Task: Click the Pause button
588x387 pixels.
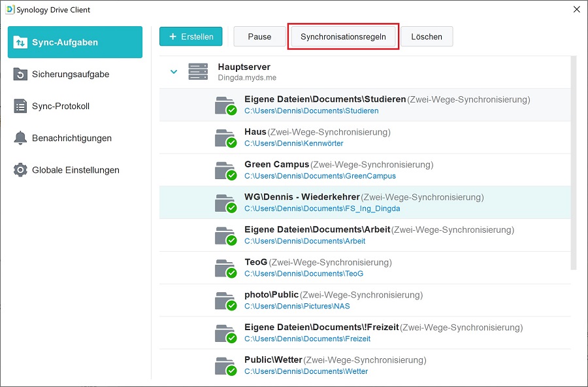Action: tap(259, 37)
